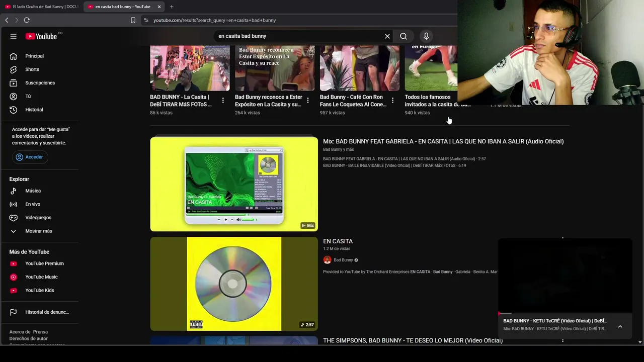This screenshot has height=362, width=644.
Task: Explore Videojuegos in the sidebar
Action: 39,218
